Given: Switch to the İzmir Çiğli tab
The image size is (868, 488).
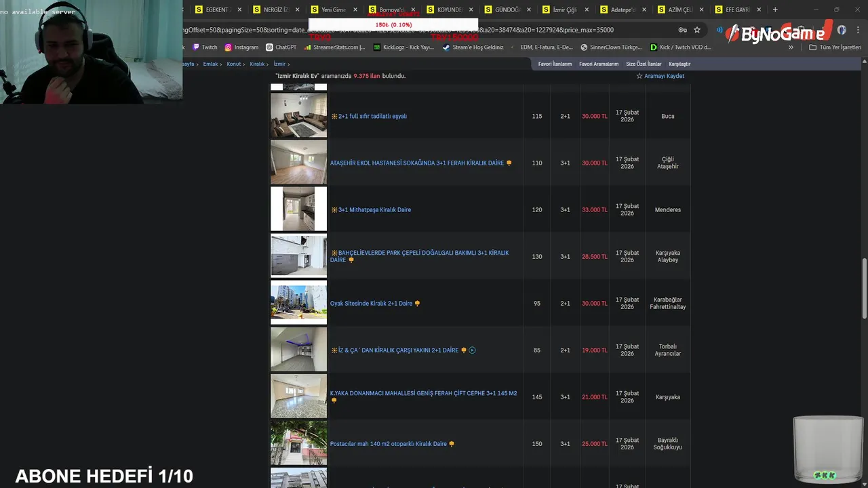Looking at the screenshot, I should 564,9.
